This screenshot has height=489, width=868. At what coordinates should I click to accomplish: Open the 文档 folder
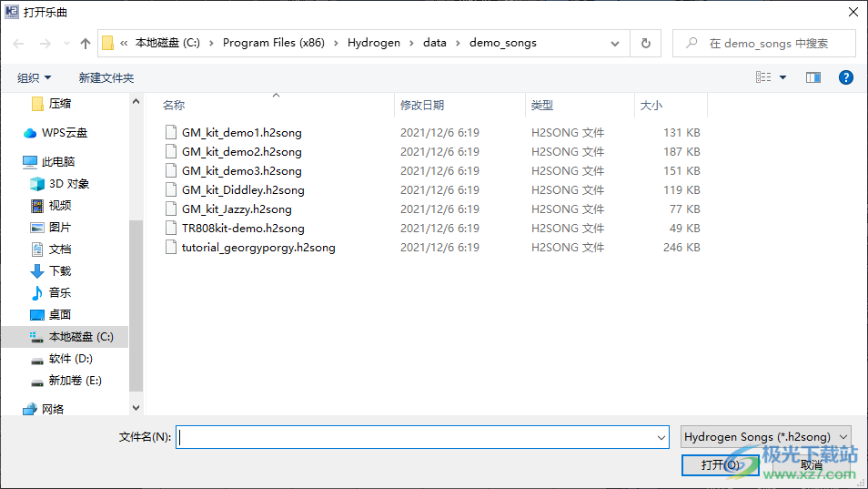[x=60, y=250]
